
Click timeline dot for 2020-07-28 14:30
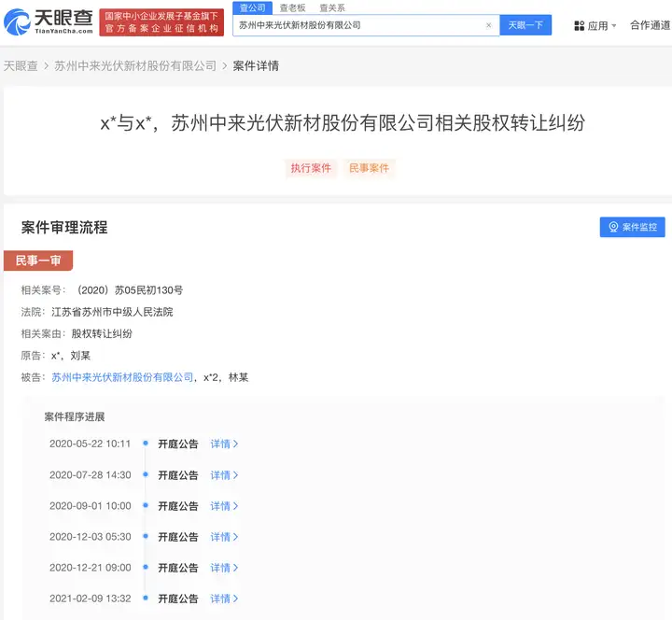[146, 474]
